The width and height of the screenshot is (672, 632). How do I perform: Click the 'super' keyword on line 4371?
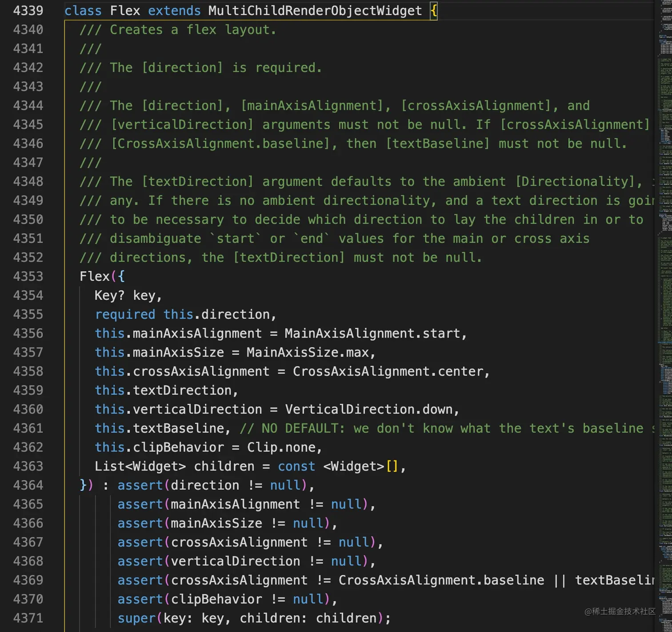coord(136,618)
